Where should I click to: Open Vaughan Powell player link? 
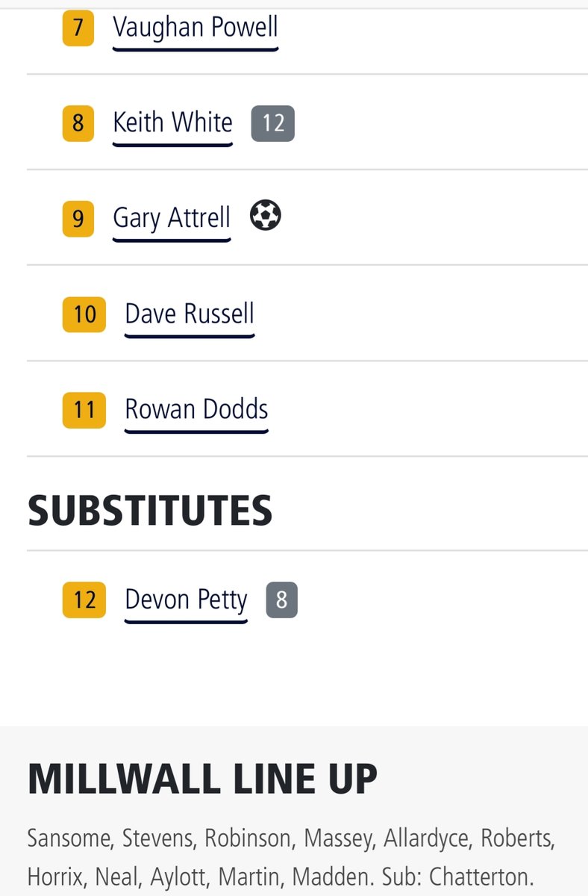click(x=196, y=28)
